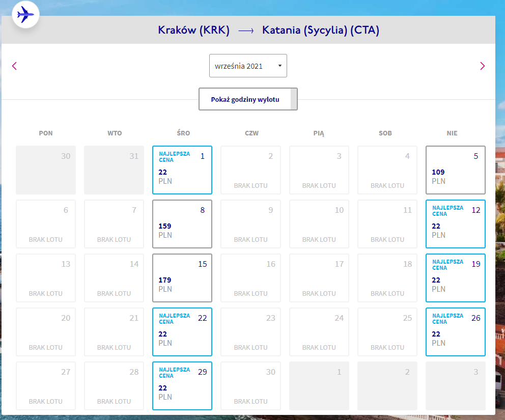Viewport: 505px width, 420px height.
Task: Select September 5 flight for 109 PLN
Action: coord(456,170)
